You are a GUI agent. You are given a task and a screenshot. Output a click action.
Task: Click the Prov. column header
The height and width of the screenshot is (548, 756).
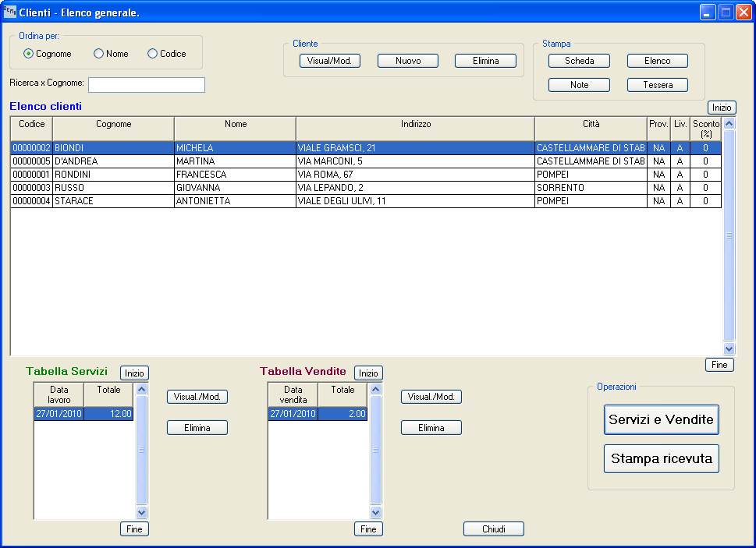(x=658, y=129)
